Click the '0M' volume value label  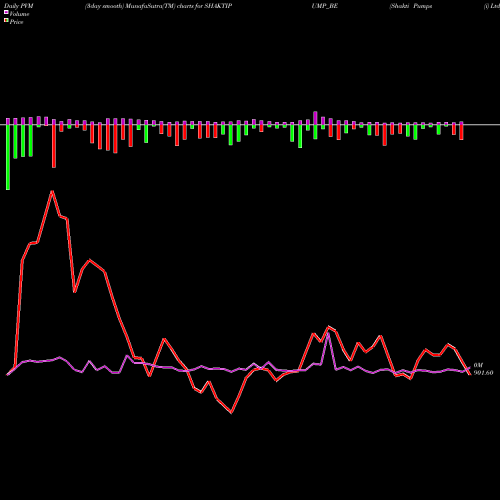tap(478, 365)
